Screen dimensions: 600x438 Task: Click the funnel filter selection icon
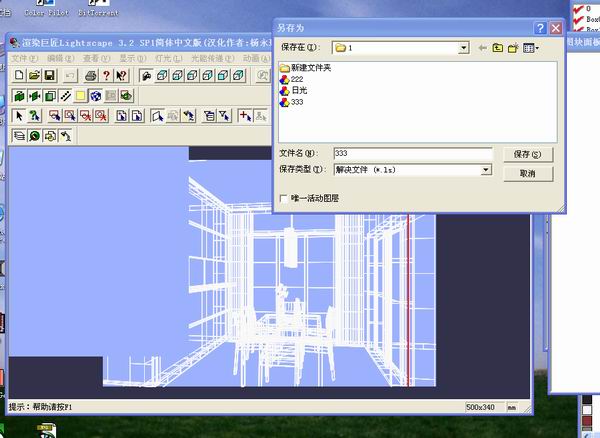point(225,116)
